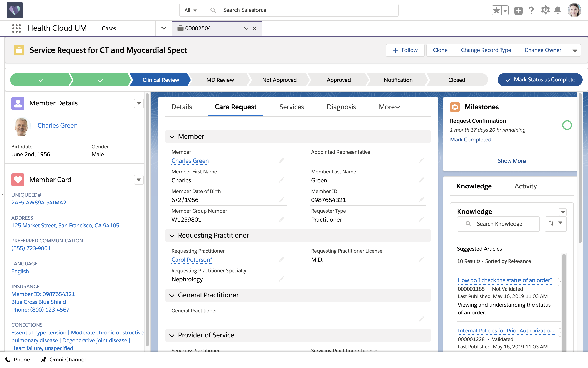Edit Requester Type pencil icon

[421, 219]
